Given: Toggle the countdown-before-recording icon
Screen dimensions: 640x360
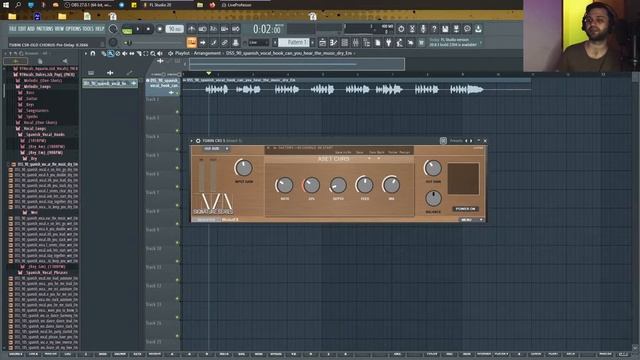Looking at the screenshot, I should [x=213, y=29].
